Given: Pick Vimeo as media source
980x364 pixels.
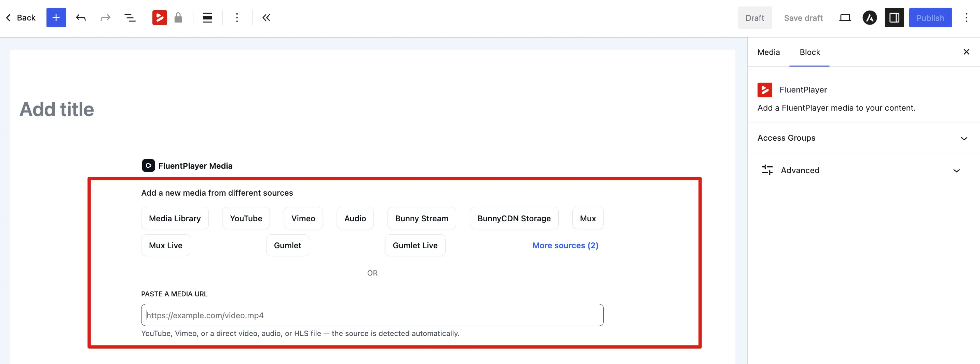Looking at the screenshot, I should point(303,218).
